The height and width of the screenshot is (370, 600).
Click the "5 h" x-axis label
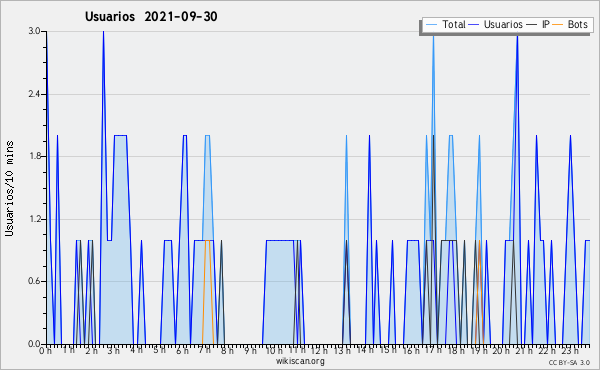coord(159,350)
